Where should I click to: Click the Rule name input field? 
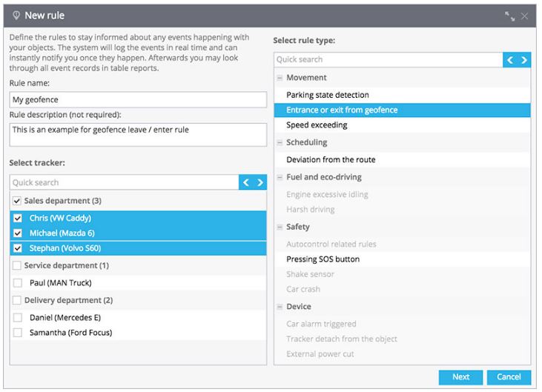(x=138, y=100)
